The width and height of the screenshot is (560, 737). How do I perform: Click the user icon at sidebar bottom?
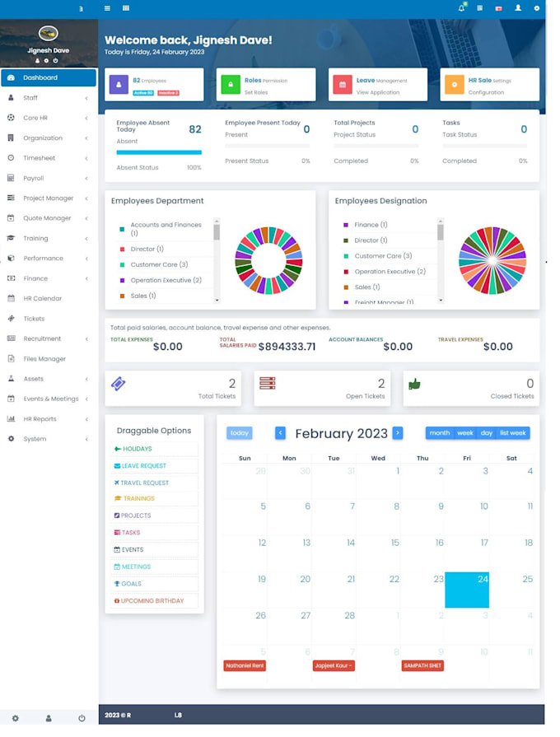click(49, 718)
